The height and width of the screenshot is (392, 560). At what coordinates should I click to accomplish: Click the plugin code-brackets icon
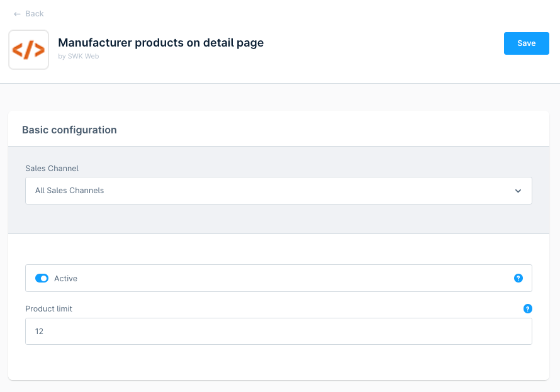(28, 50)
